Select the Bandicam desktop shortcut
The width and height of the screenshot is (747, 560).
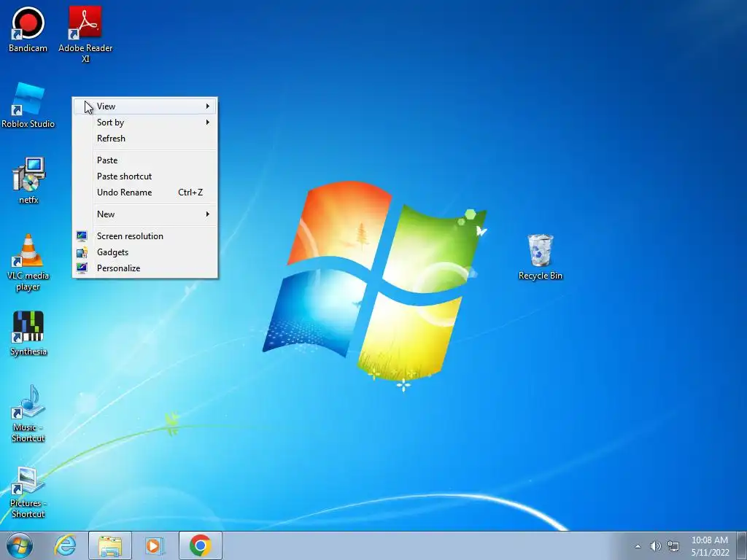coord(28,29)
